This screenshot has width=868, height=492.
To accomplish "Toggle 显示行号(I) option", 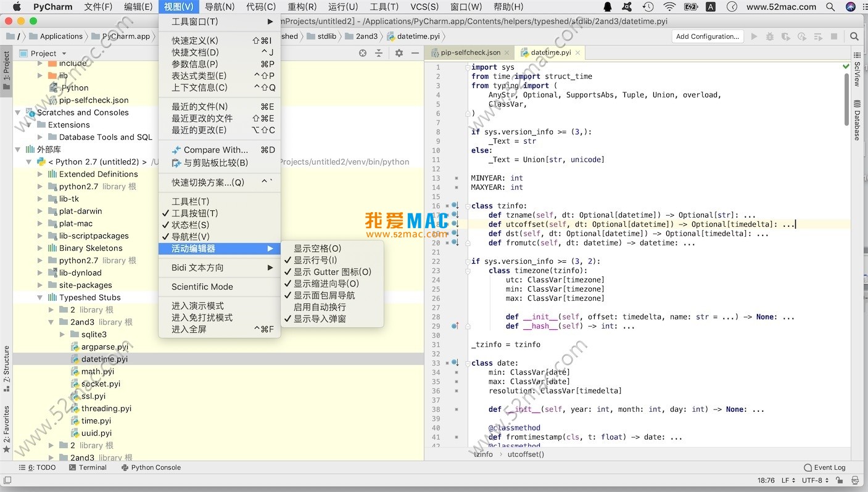I will point(332,260).
